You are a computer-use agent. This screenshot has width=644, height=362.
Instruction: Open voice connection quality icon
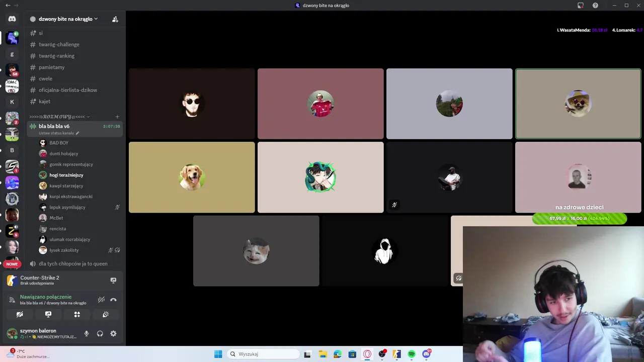tap(12, 300)
